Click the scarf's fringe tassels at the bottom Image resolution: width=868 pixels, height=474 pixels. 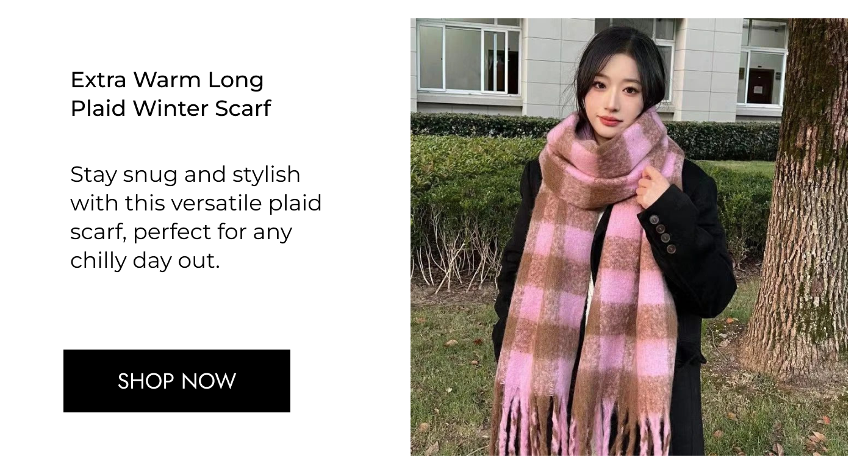[586, 427]
